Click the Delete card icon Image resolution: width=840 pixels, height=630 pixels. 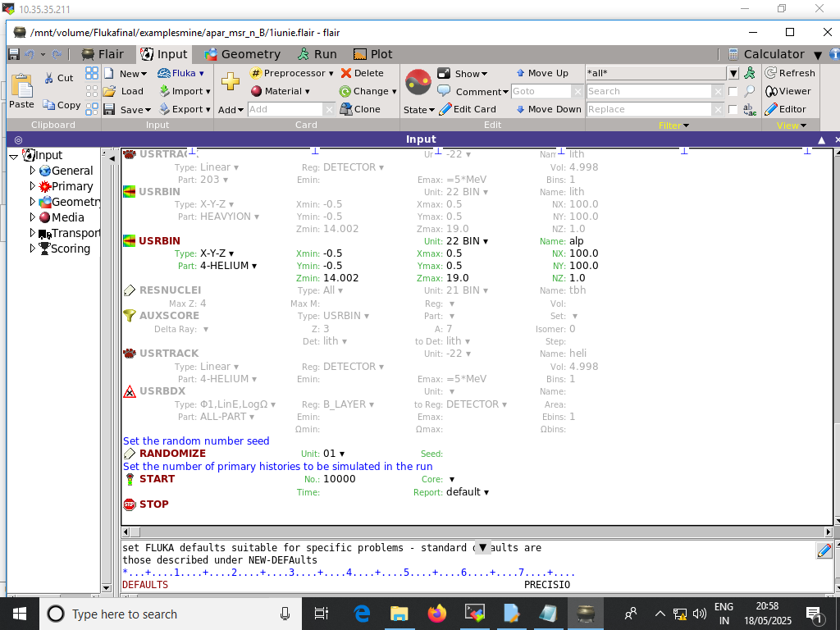coord(347,73)
